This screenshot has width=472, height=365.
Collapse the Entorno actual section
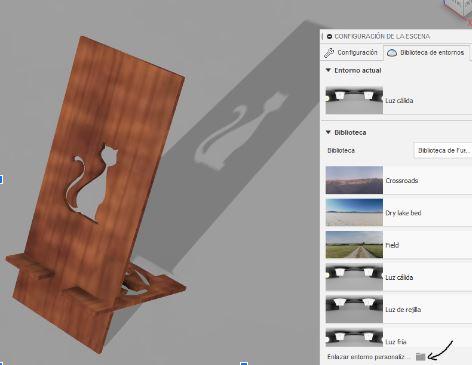pyautogui.click(x=328, y=70)
